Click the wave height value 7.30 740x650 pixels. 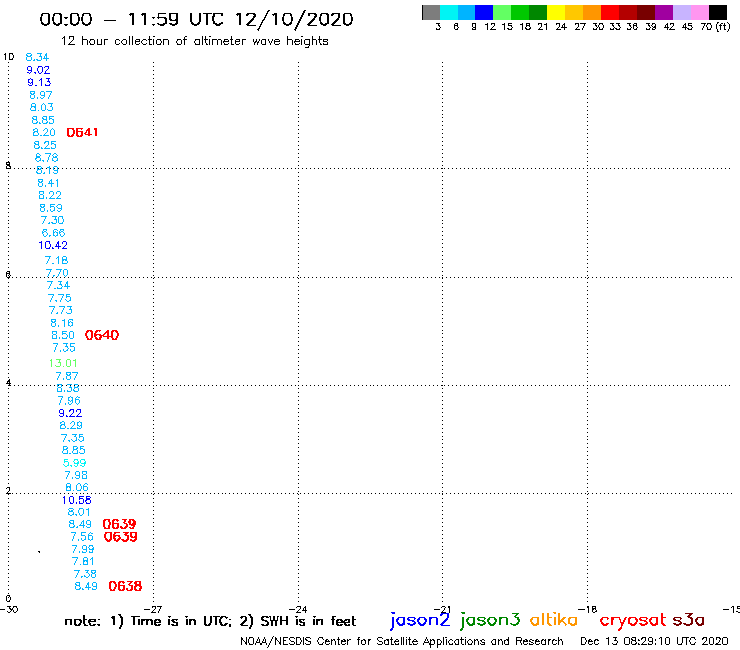52,220
